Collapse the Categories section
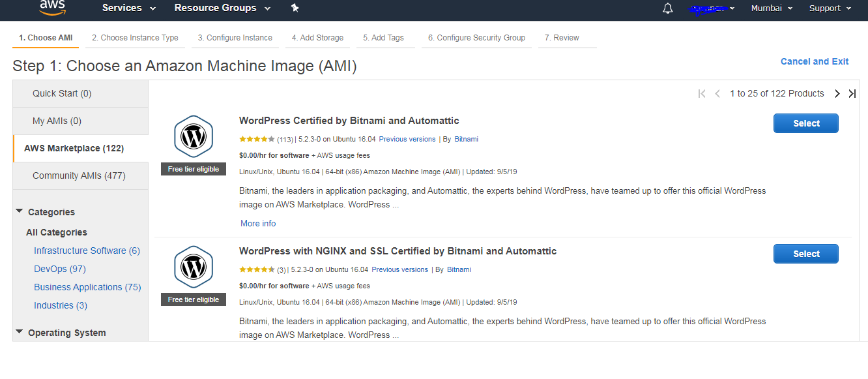The height and width of the screenshot is (379, 868). coord(20,211)
